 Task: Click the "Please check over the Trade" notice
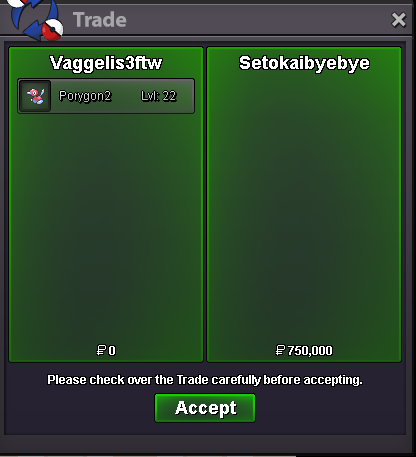click(x=205, y=380)
